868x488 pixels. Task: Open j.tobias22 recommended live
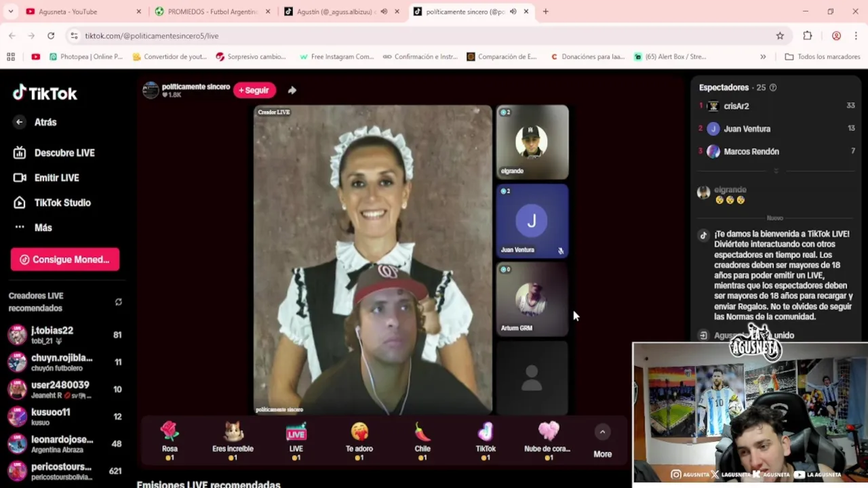[x=64, y=335]
